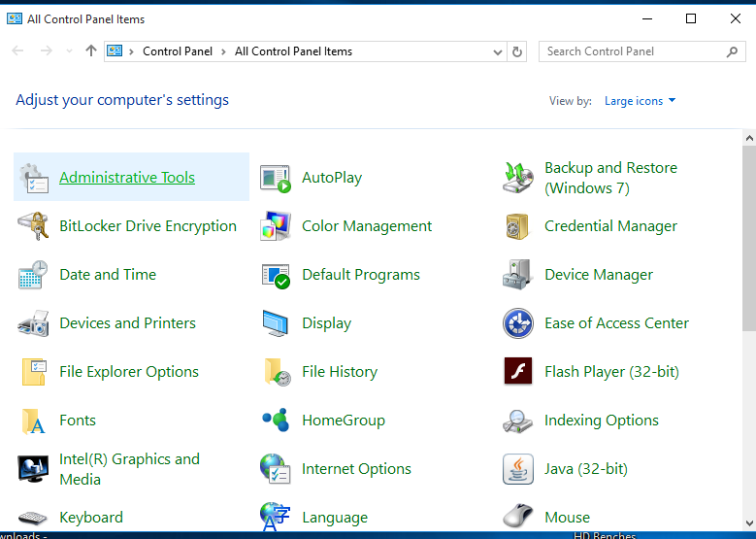
Task: Click the Search Control Panel field
Action: 642,51
